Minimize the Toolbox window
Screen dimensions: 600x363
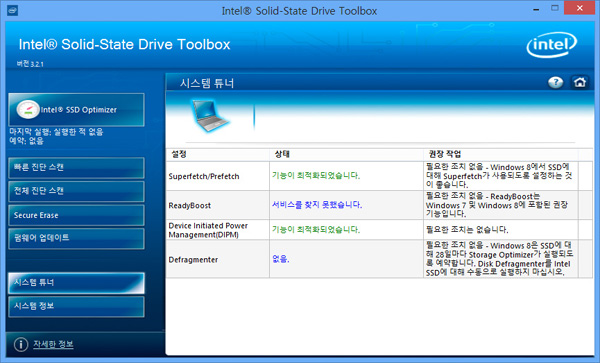coord(536,9)
